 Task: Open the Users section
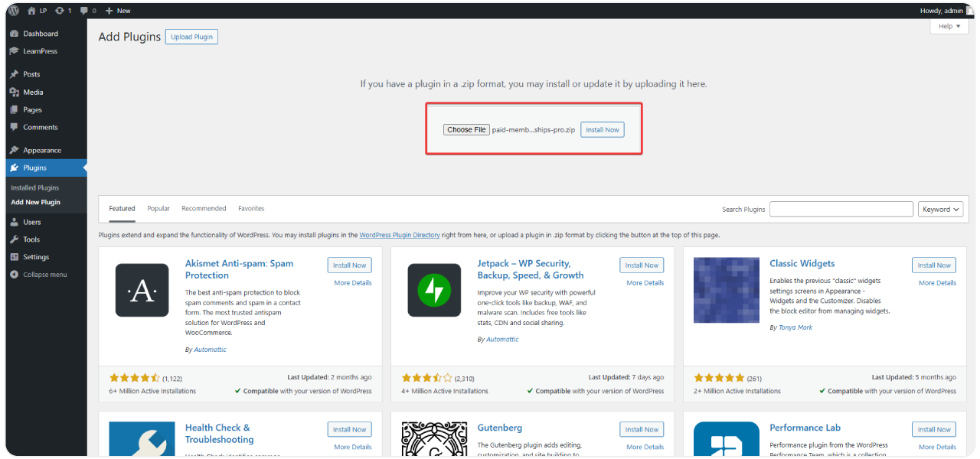(31, 221)
